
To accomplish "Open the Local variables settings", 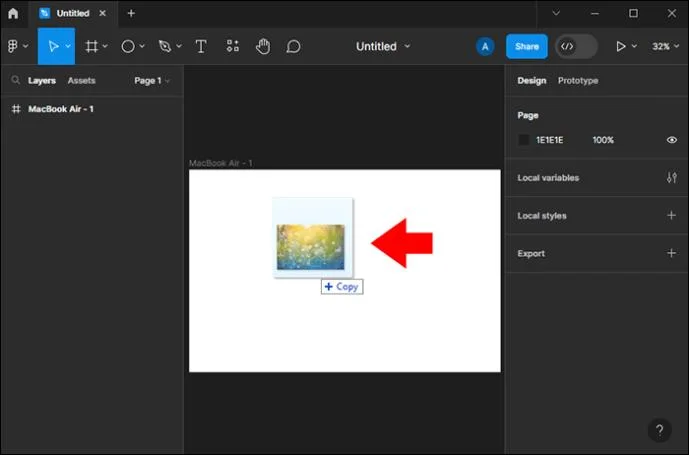I will point(671,178).
